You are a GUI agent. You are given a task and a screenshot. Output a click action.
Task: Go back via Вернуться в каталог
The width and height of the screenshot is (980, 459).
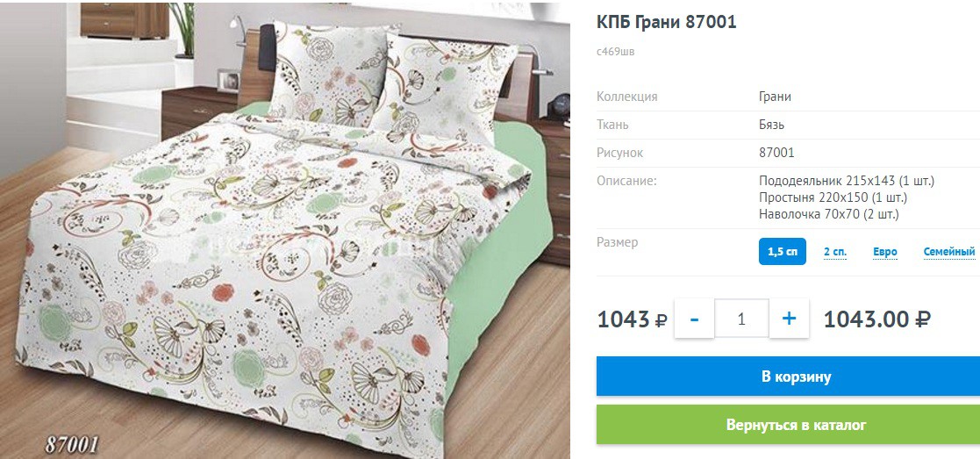(x=788, y=425)
